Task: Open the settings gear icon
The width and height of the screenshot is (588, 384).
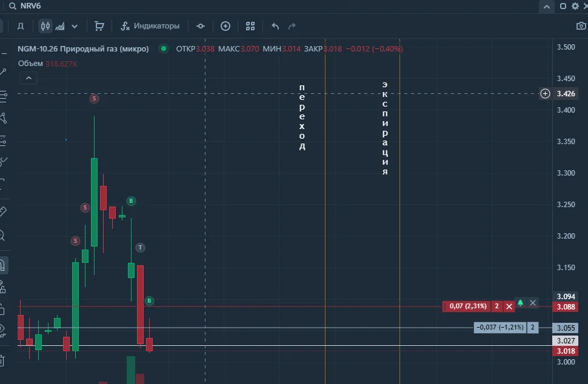Action: tap(575, 6)
